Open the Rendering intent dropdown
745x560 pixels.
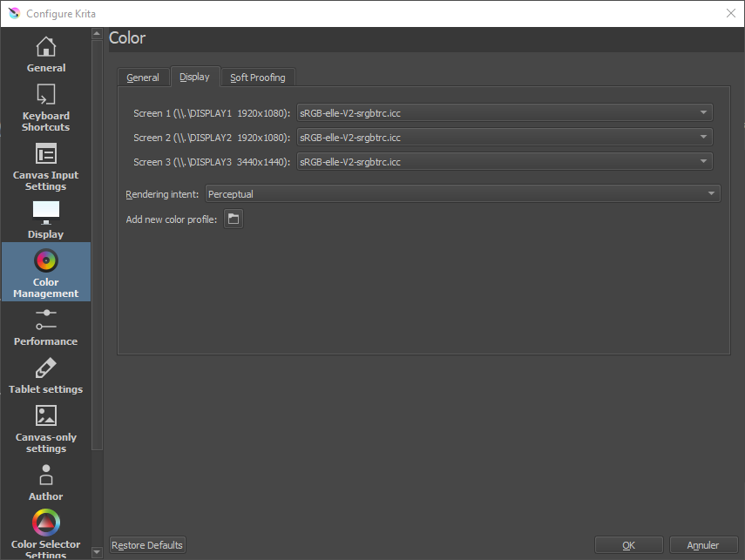click(x=463, y=194)
